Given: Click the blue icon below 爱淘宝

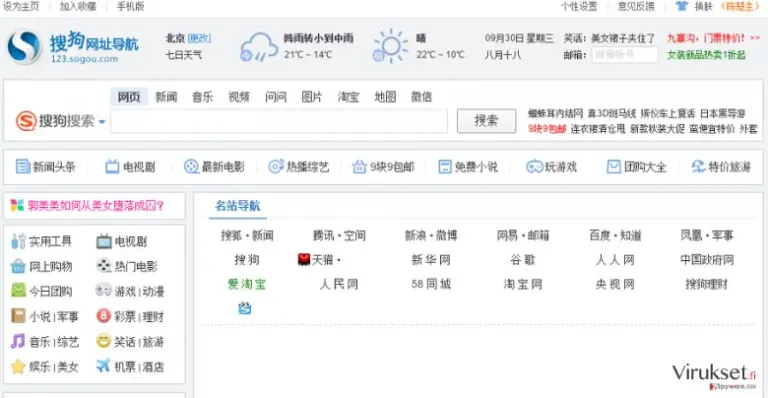Looking at the screenshot, I should pyautogui.click(x=244, y=308).
